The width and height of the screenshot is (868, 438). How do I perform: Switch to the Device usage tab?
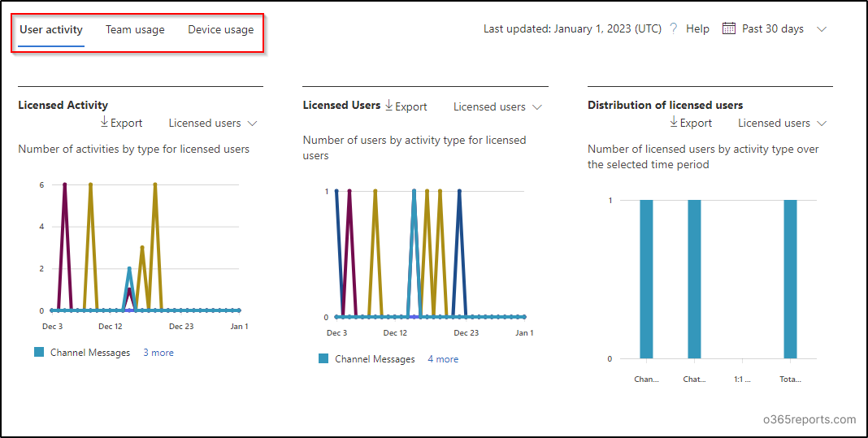click(221, 30)
